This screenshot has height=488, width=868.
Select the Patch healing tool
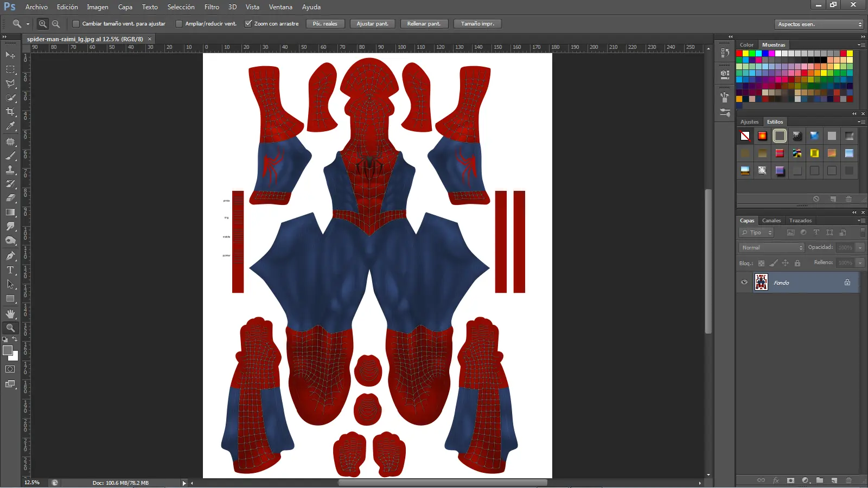pyautogui.click(x=10, y=142)
